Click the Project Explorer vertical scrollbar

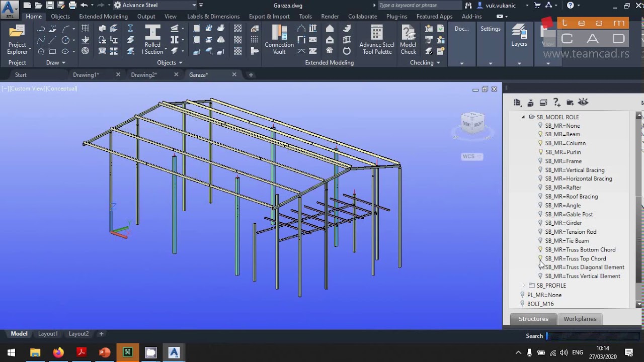639,210
